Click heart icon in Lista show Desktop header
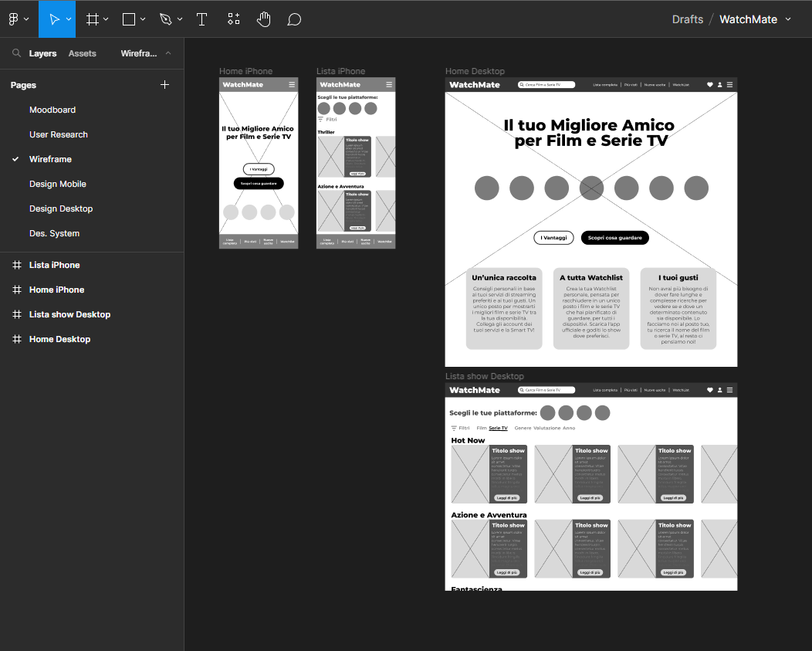This screenshot has width=812, height=651. coord(710,390)
